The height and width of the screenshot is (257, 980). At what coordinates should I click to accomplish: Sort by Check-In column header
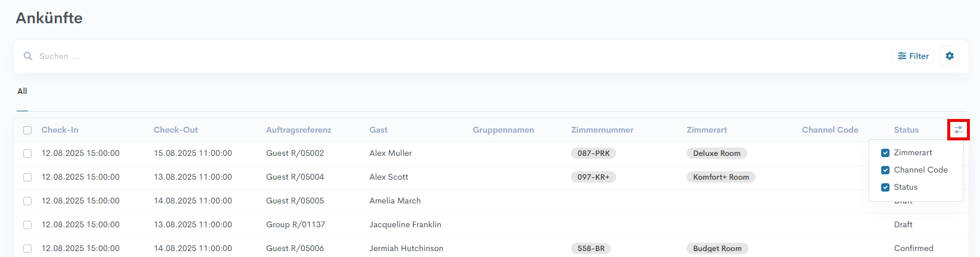click(x=60, y=130)
